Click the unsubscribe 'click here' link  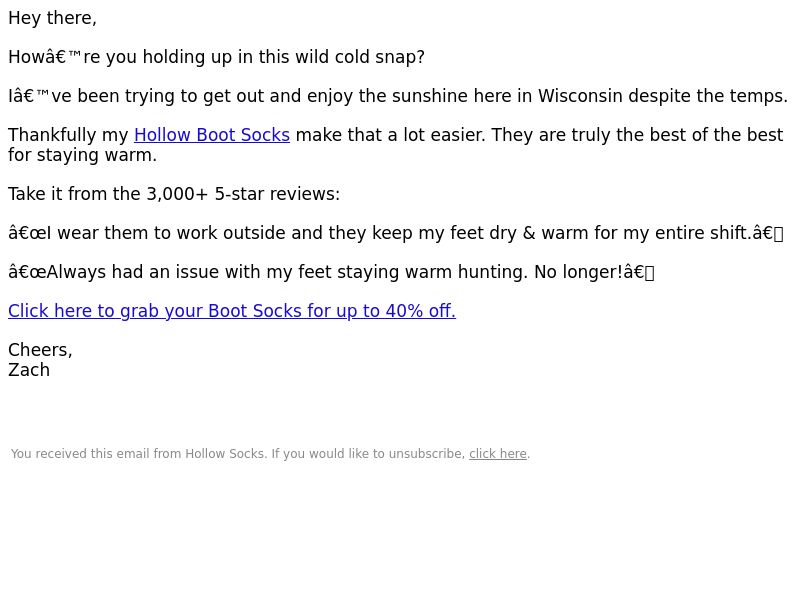(x=497, y=454)
